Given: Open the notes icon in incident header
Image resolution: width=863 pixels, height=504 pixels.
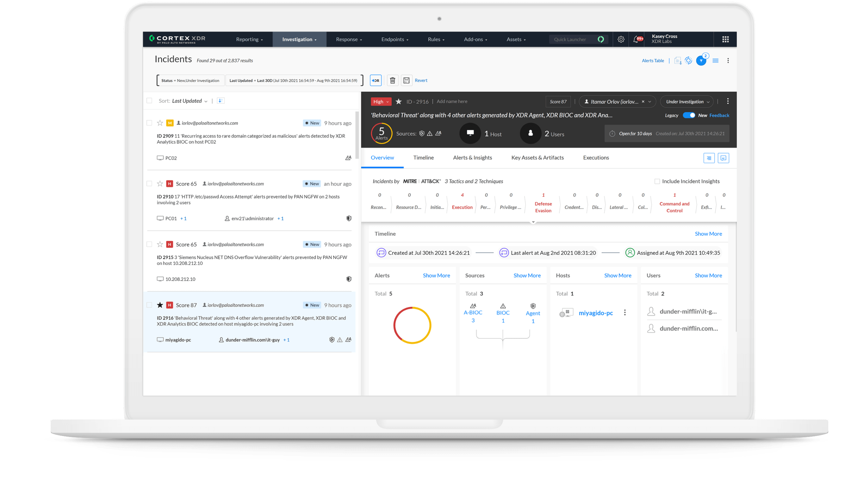Looking at the screenshot, I should [x=709, y=158].
